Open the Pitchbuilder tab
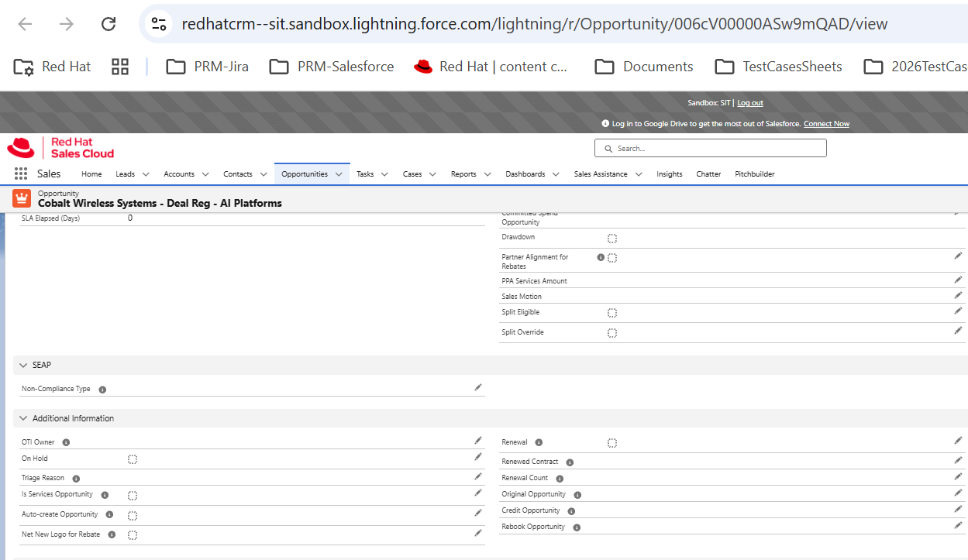 (x=755, y=174)
